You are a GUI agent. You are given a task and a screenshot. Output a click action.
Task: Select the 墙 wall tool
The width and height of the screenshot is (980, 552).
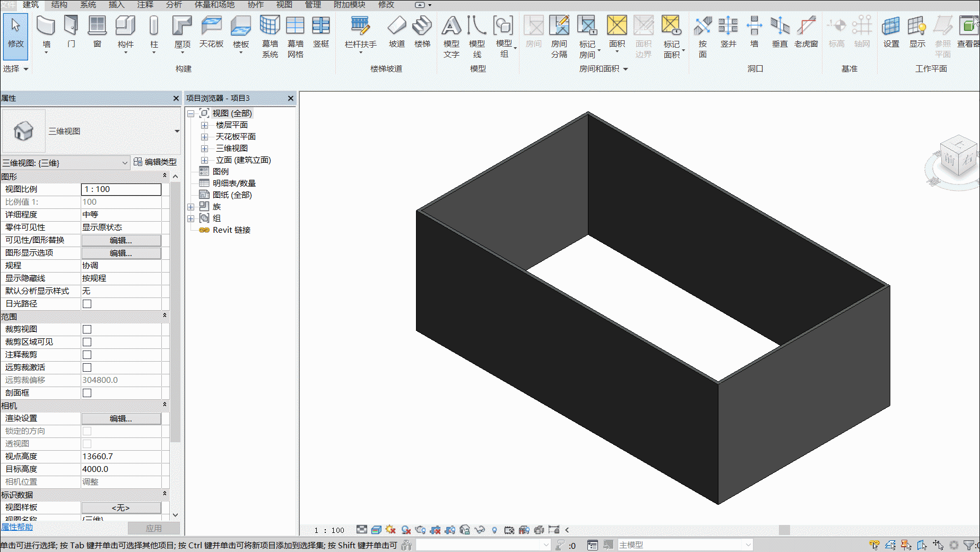pos(46,33)
